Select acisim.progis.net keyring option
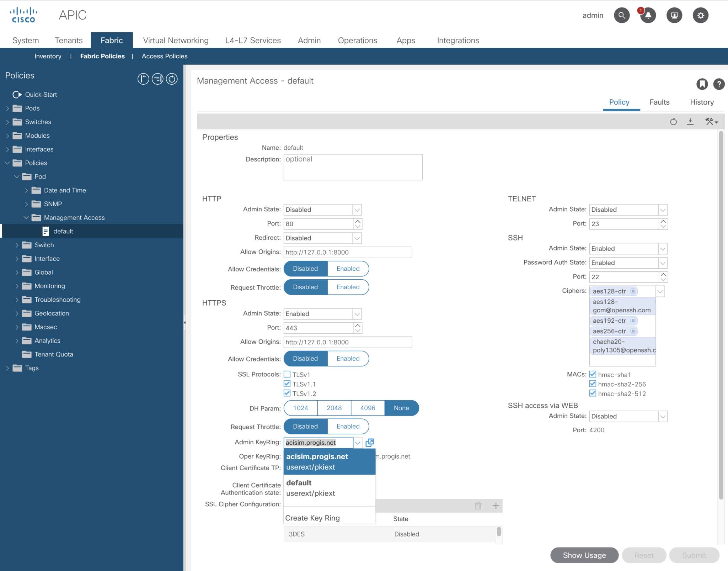Image resolution: width=728 pixels, height=571 pixels. pyautogui.click(x=330, y=462)
